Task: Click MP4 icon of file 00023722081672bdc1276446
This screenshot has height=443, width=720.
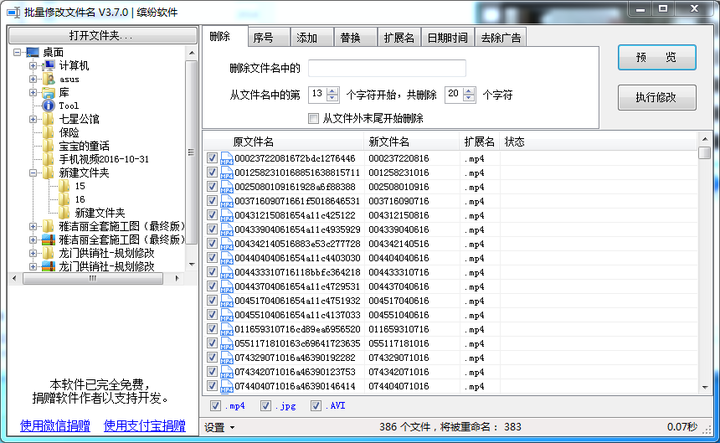Action: [x=227, y=158]
